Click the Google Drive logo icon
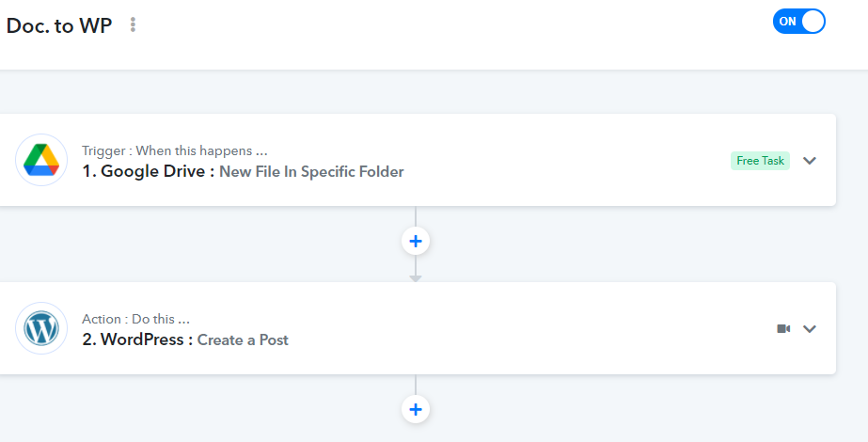Image resolution: width=868 pixels, height=442 pixels. click(x=41, y=160)
